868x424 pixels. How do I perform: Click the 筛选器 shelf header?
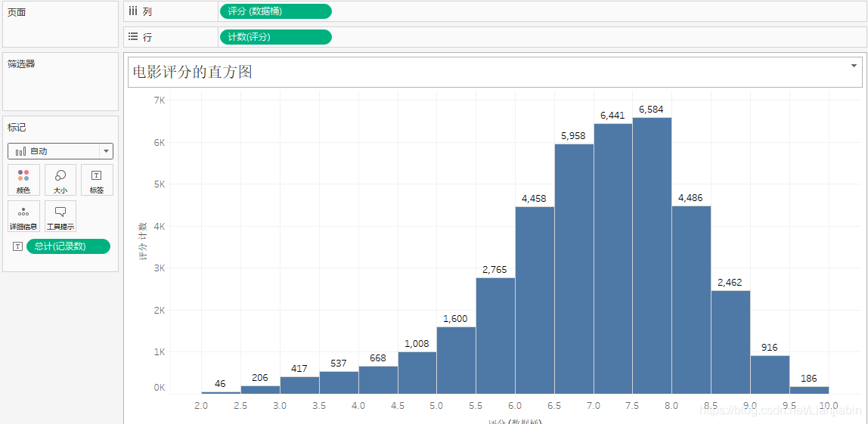(x=21, y=63)
